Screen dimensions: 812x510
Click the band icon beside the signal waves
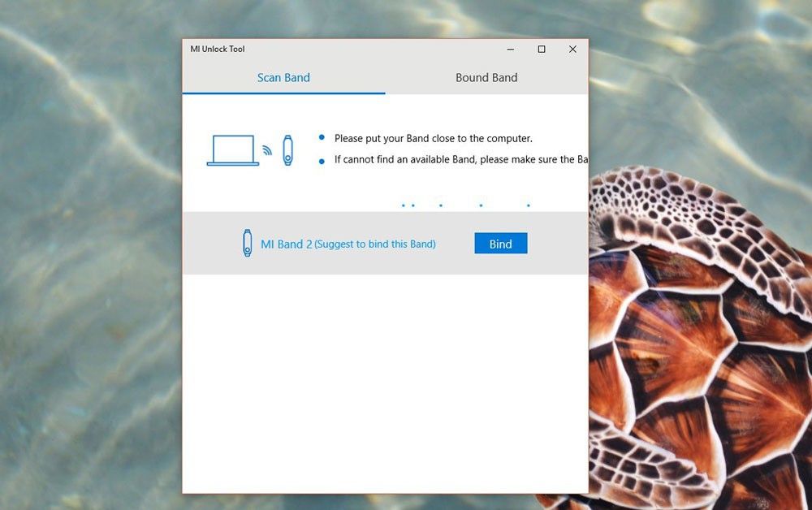click(x=288, y=150)
